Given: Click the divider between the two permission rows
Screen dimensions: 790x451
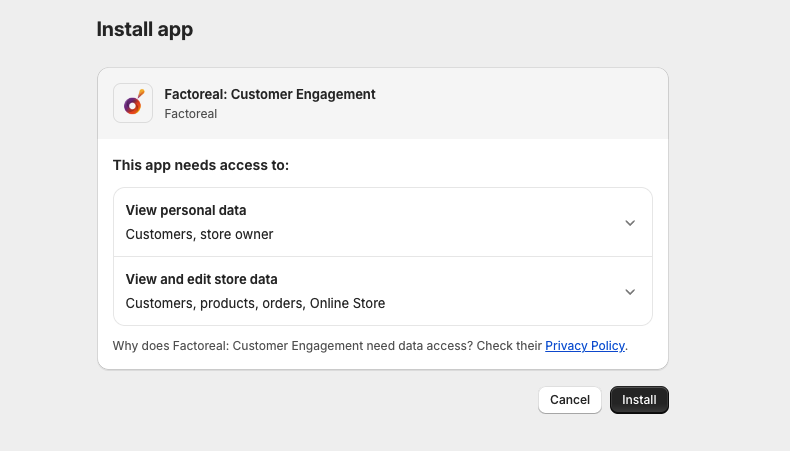Looking at the screenshot, I should pyautogui.click(x=382, y=257).
